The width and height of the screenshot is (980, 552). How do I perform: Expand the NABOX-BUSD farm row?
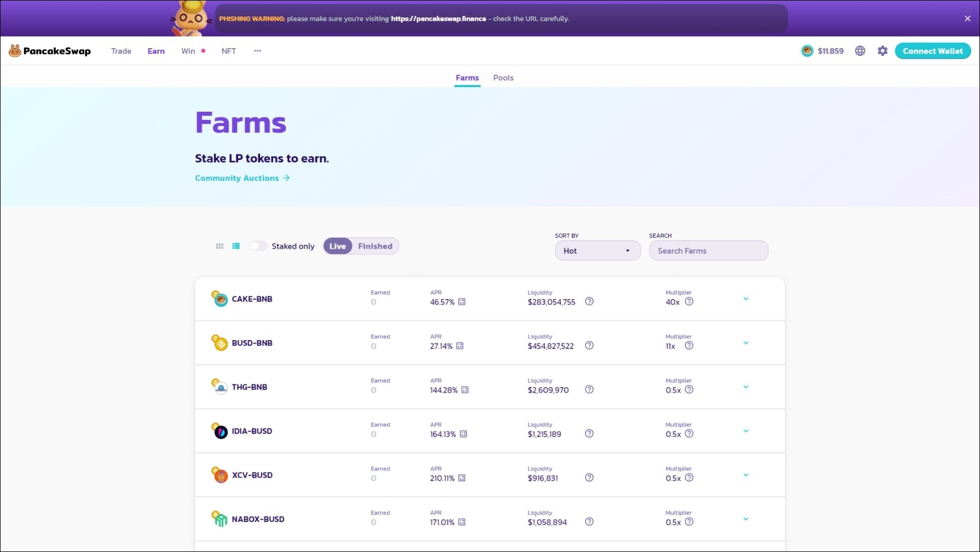pyautogui.click(x=746, y=519)
